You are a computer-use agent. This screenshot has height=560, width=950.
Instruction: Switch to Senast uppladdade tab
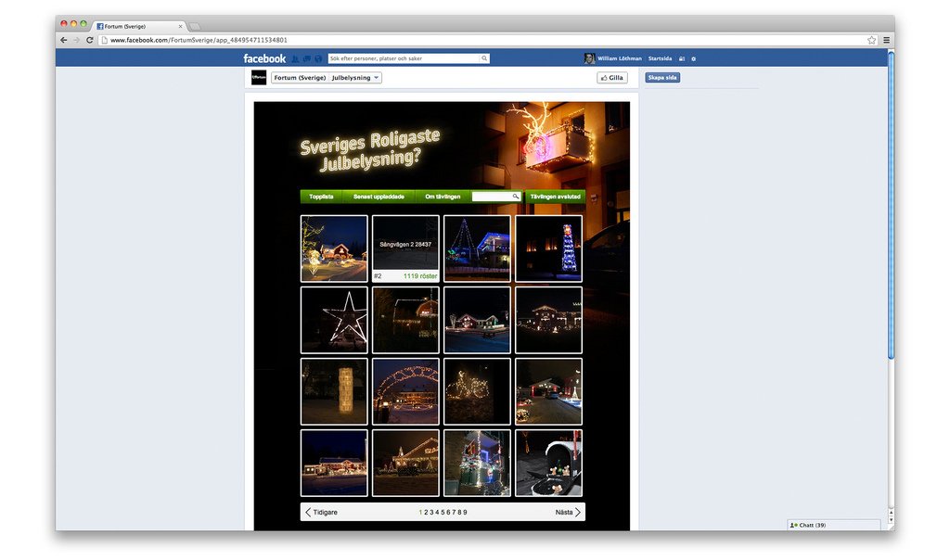pyautogui.click(x=379, y=197)
